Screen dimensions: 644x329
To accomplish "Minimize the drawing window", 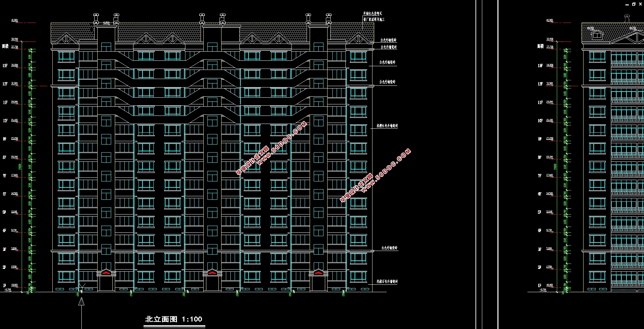I will point(627,4).
